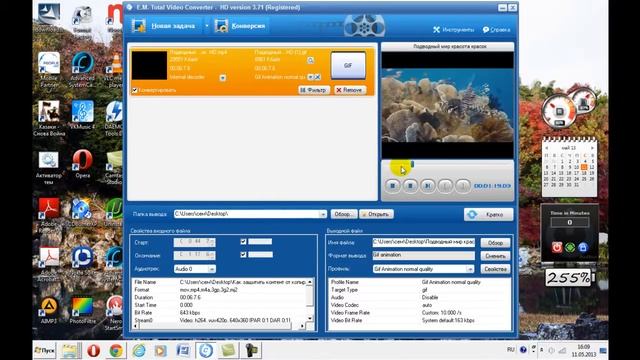640x360 pixels.
Task: Toggle the checkbox beside the Окончание time
Action: point(243,255)
